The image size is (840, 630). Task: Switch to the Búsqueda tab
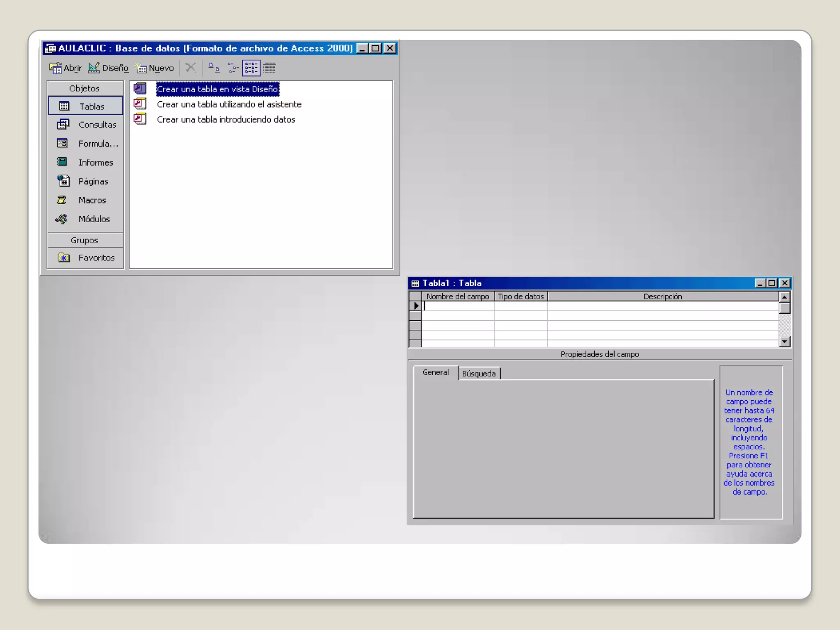[479, 374]
